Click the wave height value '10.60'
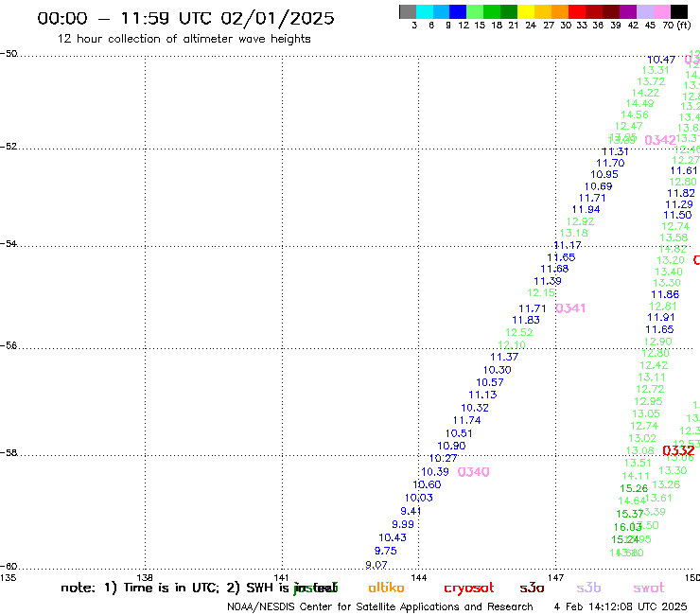The height and width of the screenshot is (615, 700). 427,485
